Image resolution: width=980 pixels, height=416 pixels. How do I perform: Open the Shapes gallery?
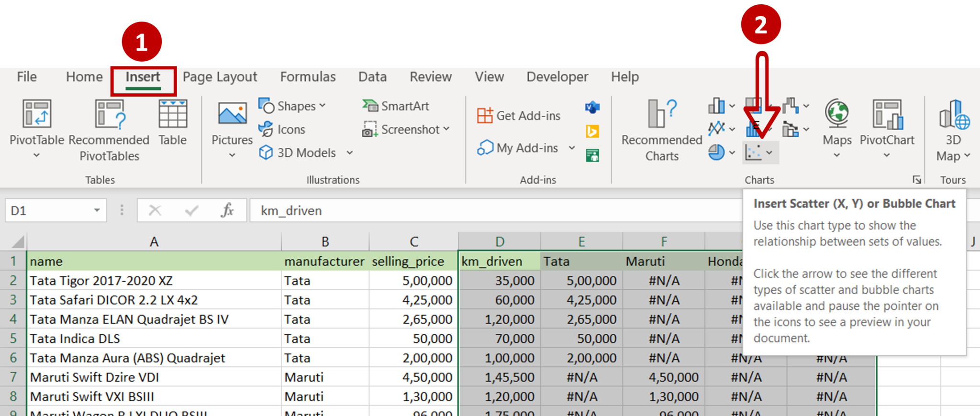click(x=292, y=106)
